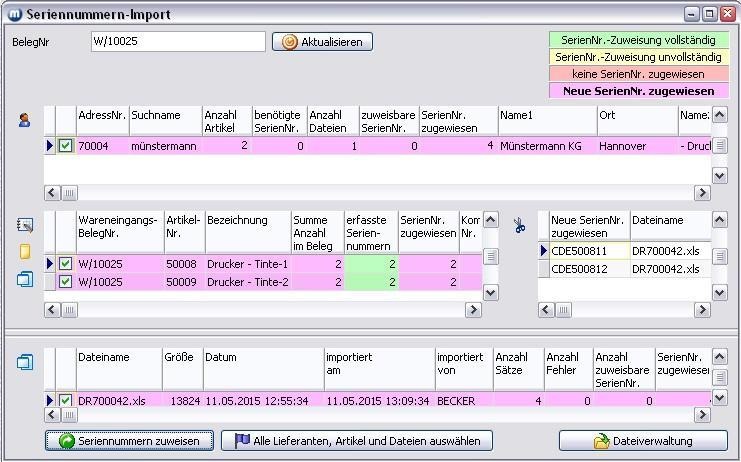Toggle checkbox for Drucker - Tinte-1 row

(66, 264)
